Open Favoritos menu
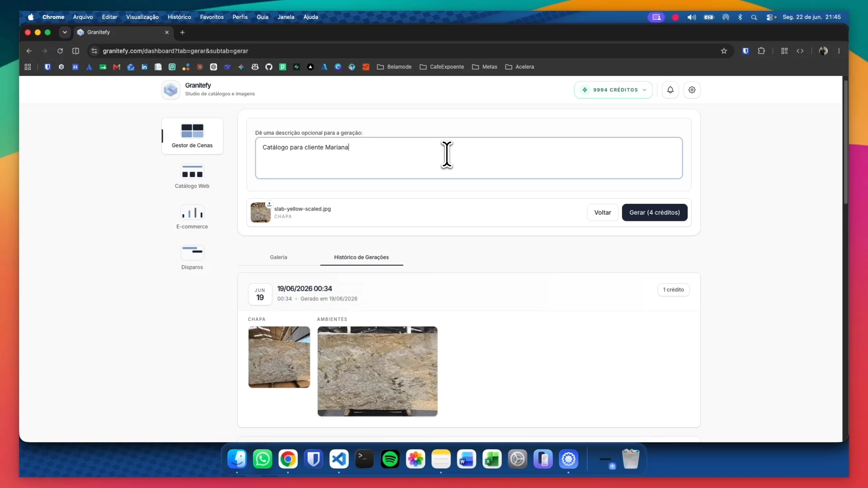This screenshot has height=488, width=868. [212, 17]
